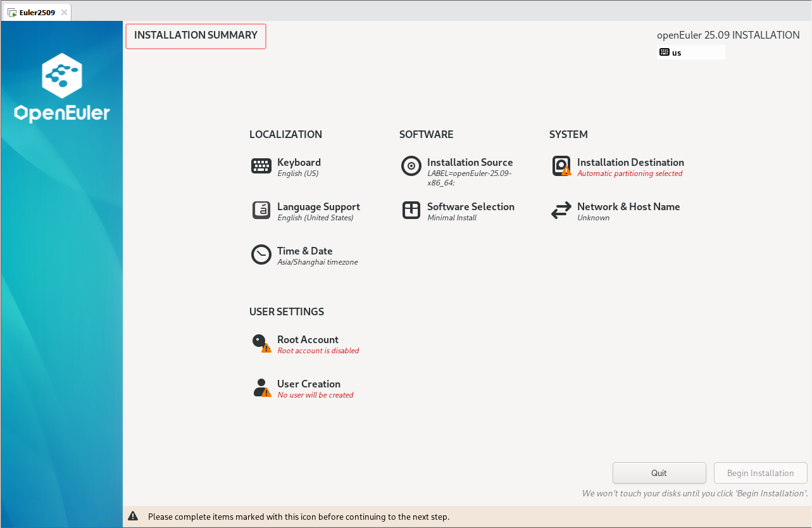Open Language Support settings label
The height and width of the screenshot is (528, 812).
318,206
